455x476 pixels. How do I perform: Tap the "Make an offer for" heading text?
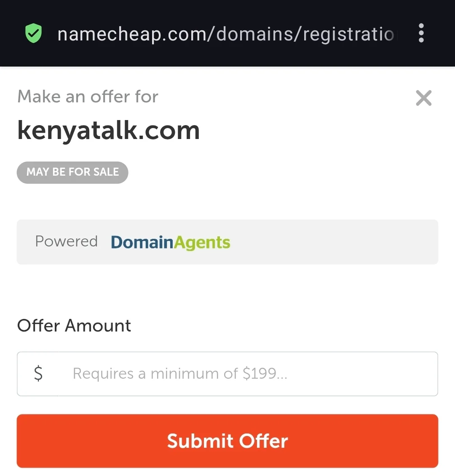click(88, 97)
